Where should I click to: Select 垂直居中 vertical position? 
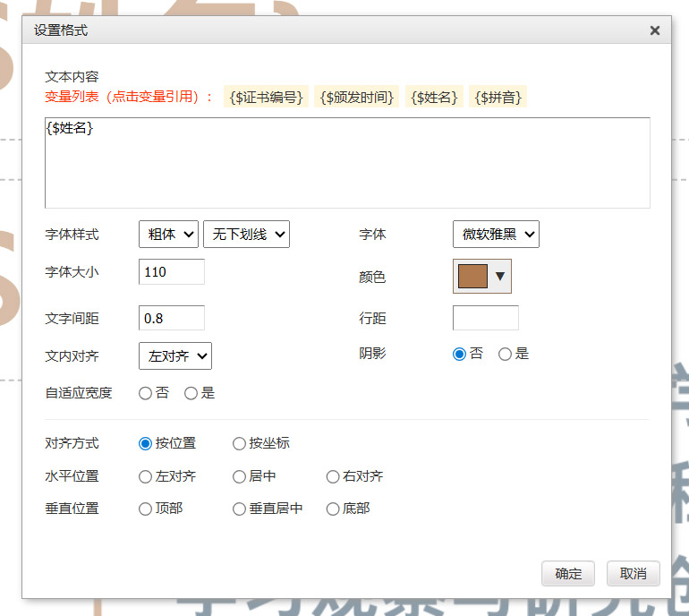coord(239,509)
